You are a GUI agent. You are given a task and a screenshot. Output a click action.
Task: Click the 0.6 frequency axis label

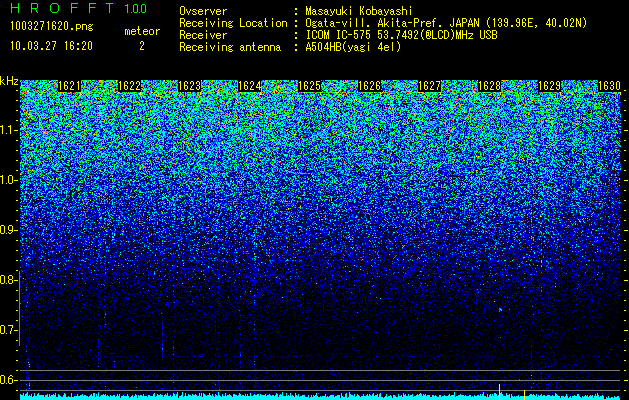click(8, 380)
